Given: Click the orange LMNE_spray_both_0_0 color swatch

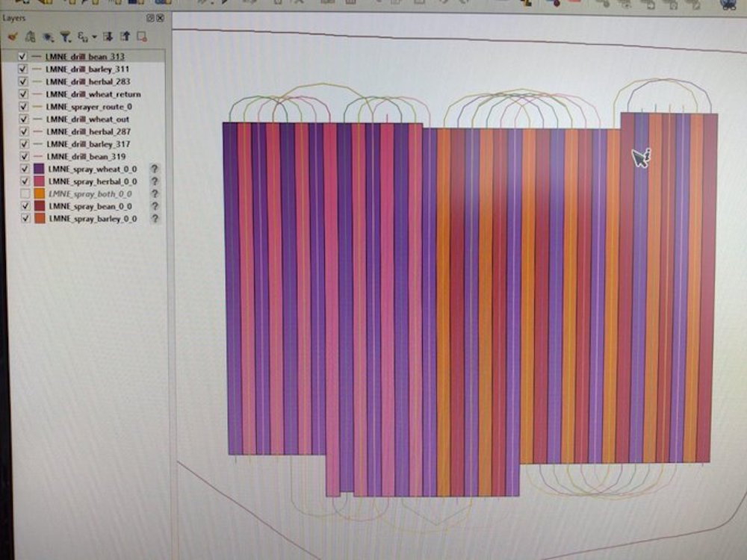Looking at the screenshot, I should 39,193.
